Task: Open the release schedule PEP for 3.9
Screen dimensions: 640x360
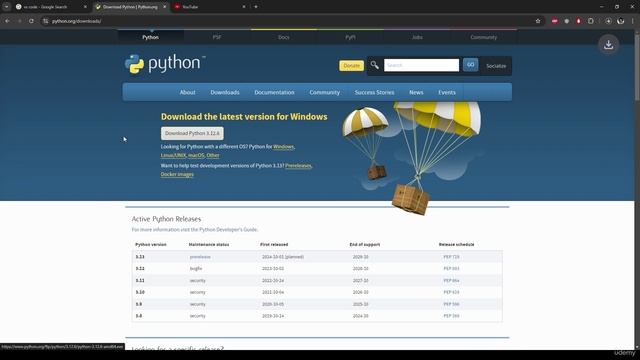Action: (451, 304)
